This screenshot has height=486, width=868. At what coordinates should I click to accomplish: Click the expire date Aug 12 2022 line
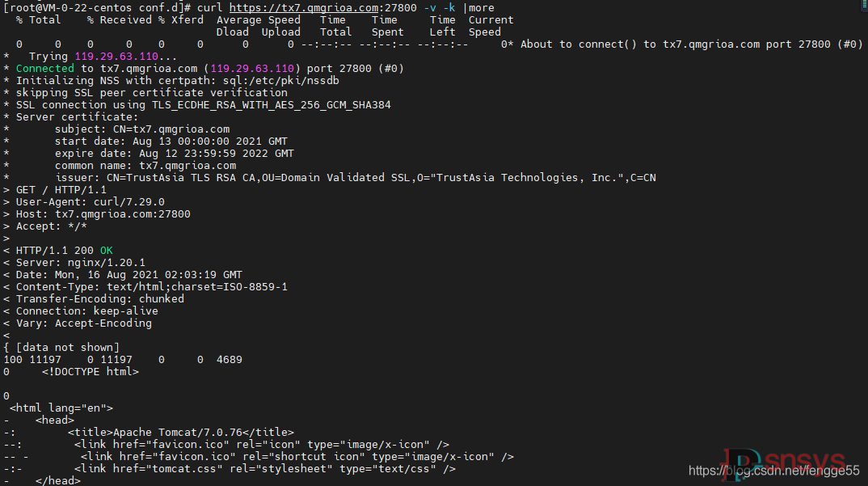pos(175,154)
